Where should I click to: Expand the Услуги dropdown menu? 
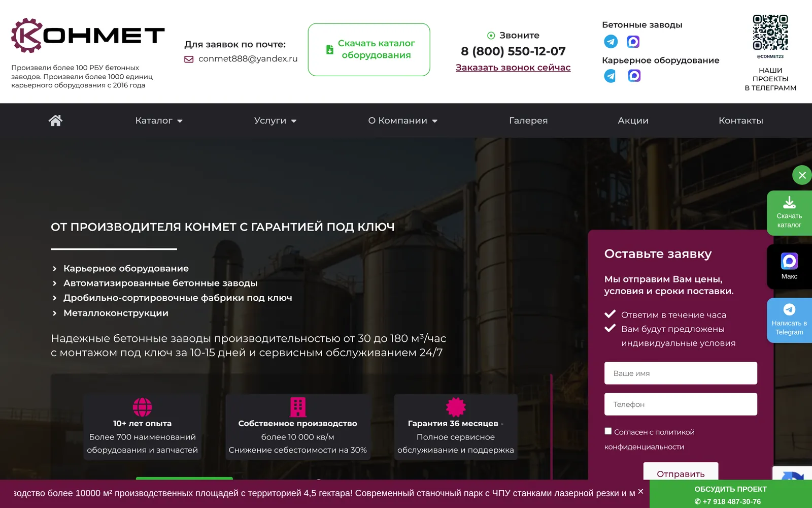click(x=275, y=120)
